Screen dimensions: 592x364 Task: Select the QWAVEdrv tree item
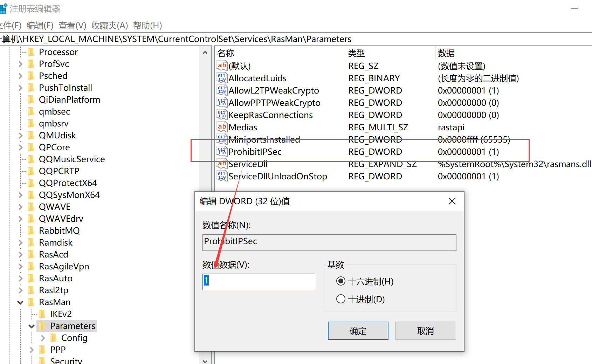click(x=61, y=219)
